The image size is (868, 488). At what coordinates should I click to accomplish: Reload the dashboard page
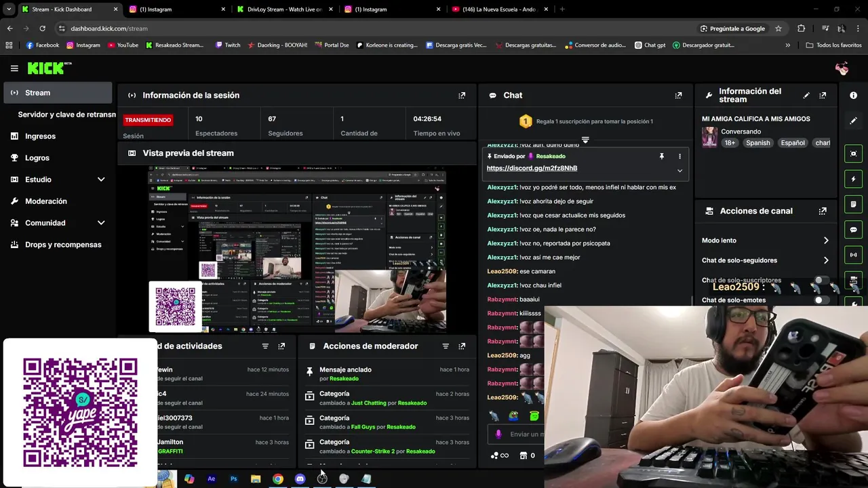click(x=42, y=28)
